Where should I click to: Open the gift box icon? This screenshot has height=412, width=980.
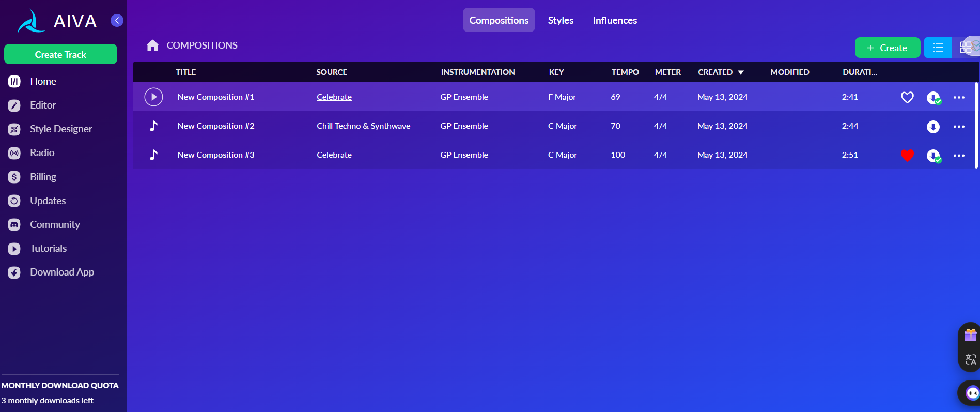click(970, 335)
